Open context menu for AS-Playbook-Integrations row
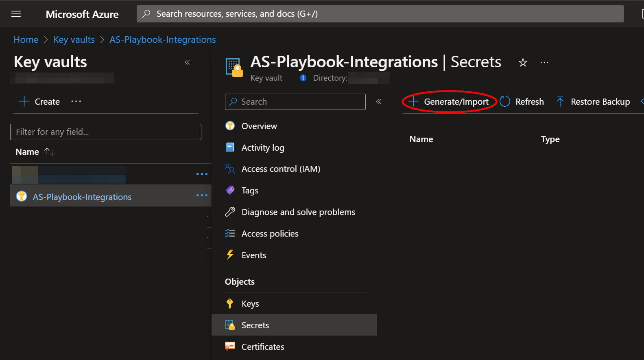 [202, 195]
